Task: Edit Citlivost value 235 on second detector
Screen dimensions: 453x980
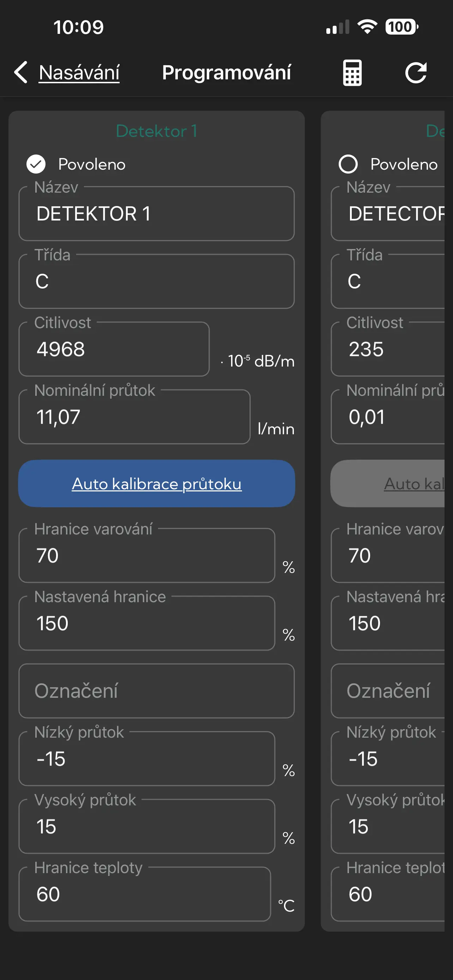Action: (388, 349)
